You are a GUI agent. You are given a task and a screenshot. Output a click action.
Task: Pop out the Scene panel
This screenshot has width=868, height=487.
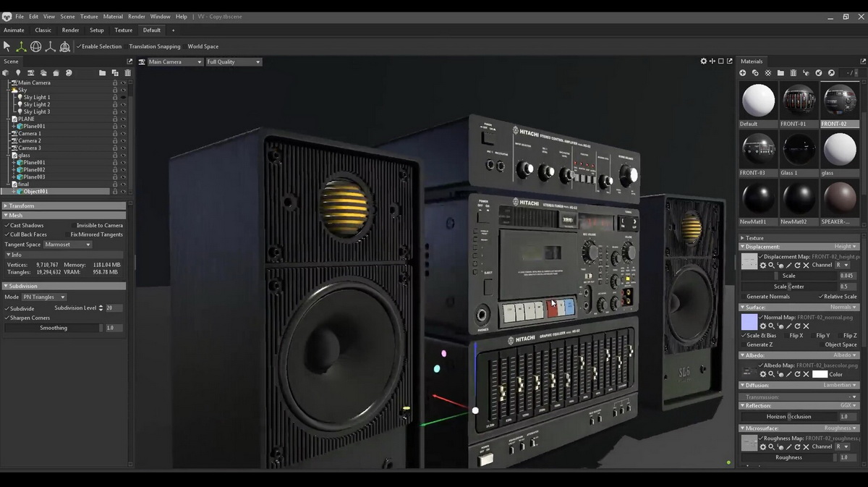click(130, 62)
